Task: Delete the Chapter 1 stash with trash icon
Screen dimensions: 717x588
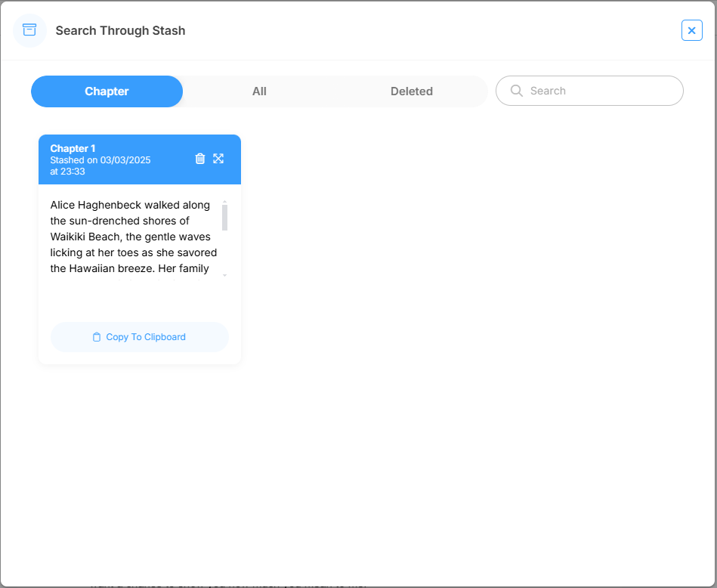Action: [x=200, y=159]
